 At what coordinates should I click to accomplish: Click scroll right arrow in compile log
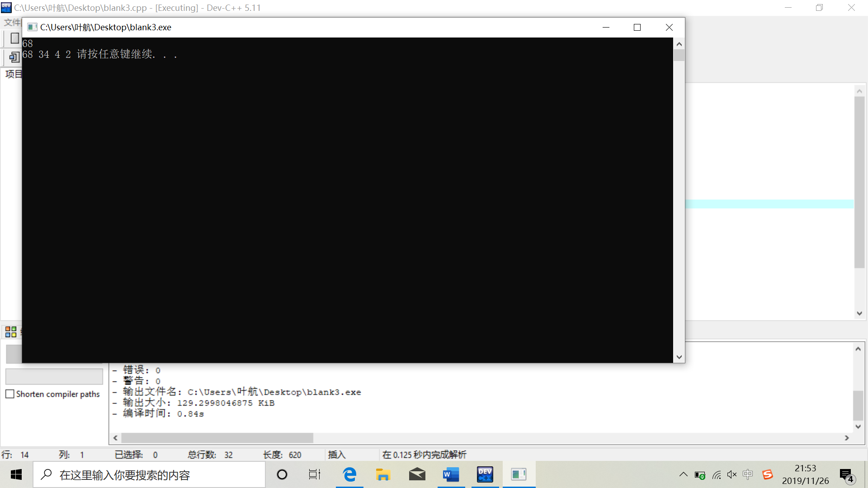847,438
